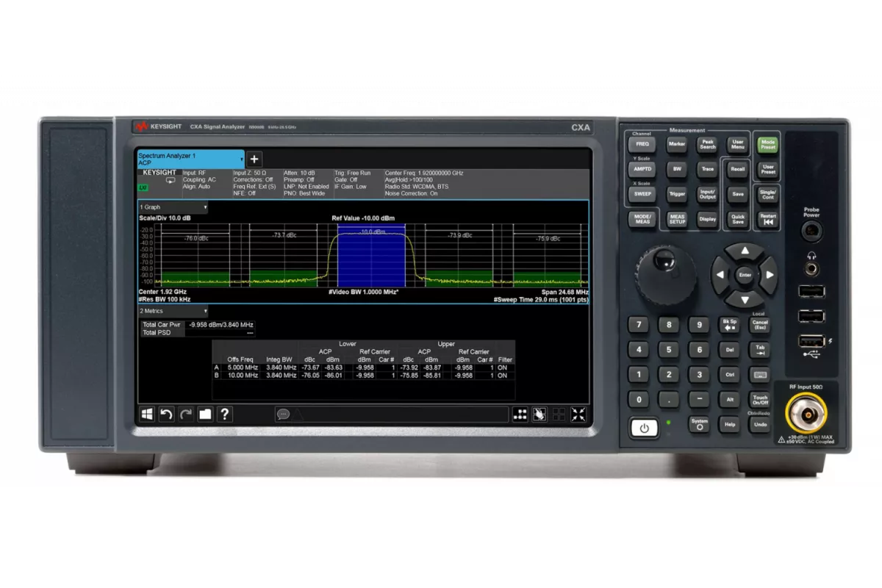Image resolution: width=882 pixels, height=588 pixels.
Task: Push the Help key on the keypad
Action: point(730,425)
